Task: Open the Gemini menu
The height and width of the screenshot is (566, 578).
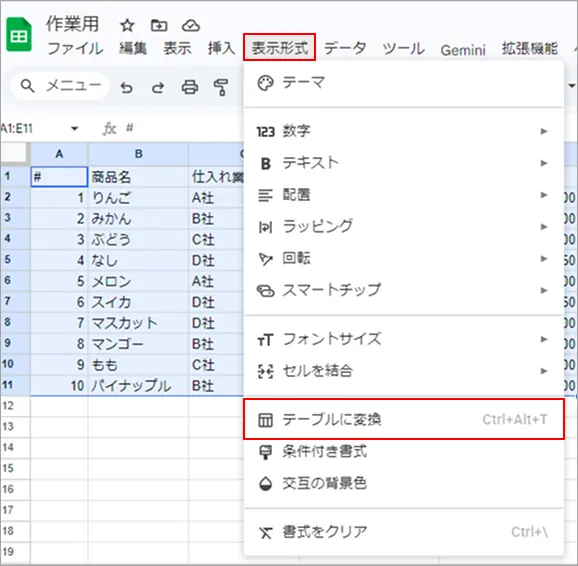Action: click(463, 49)
